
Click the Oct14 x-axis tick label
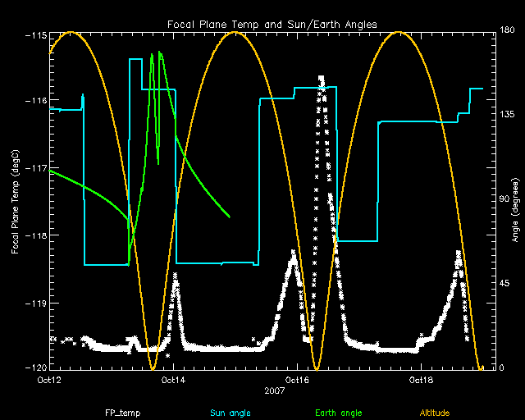[173, 381]
